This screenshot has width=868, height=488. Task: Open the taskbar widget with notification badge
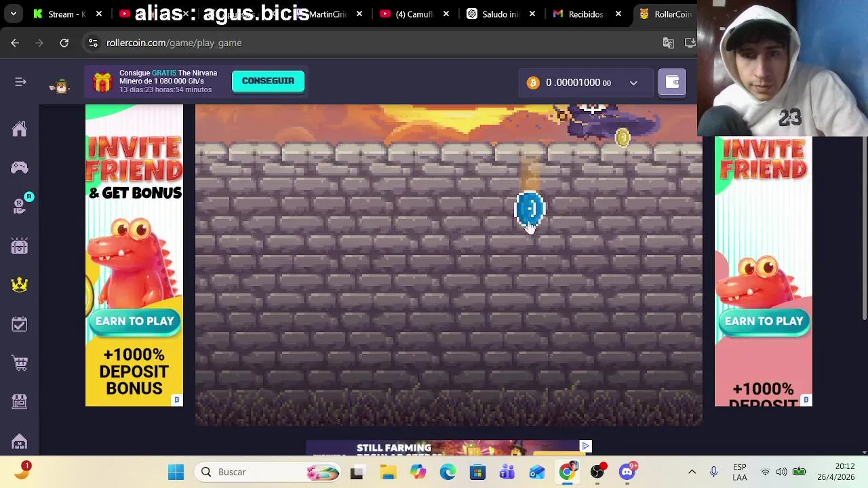(x=22, y=471)
